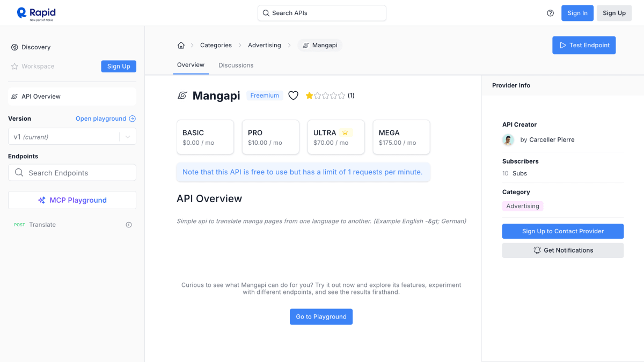Click Carceller Pierre's avatar picture
Image resolution: width=644 pixels, height=362 pixels.
click(508, 140)
